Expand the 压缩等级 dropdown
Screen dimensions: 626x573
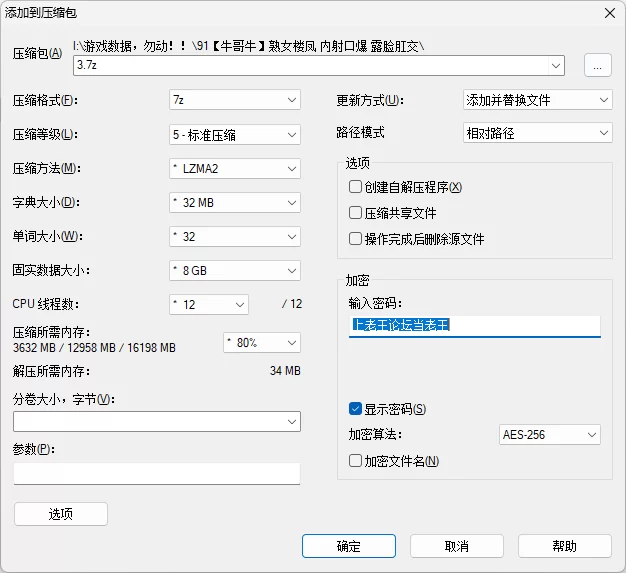[x=235, y=134]
